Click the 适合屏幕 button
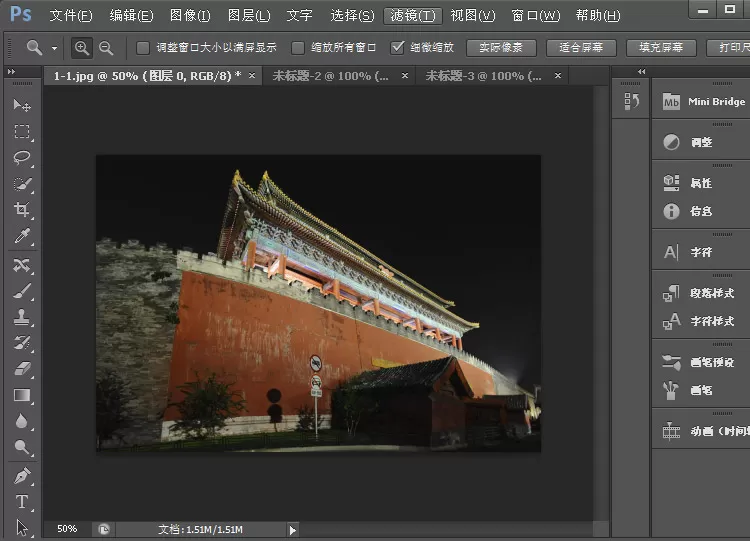Viewport: 750px width, 541px height. (x=581, y=47)
